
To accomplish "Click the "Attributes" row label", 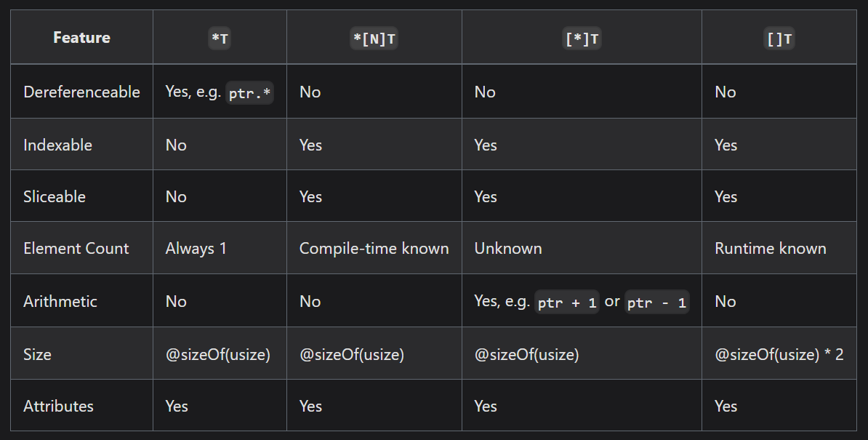I will click(58, 406).
